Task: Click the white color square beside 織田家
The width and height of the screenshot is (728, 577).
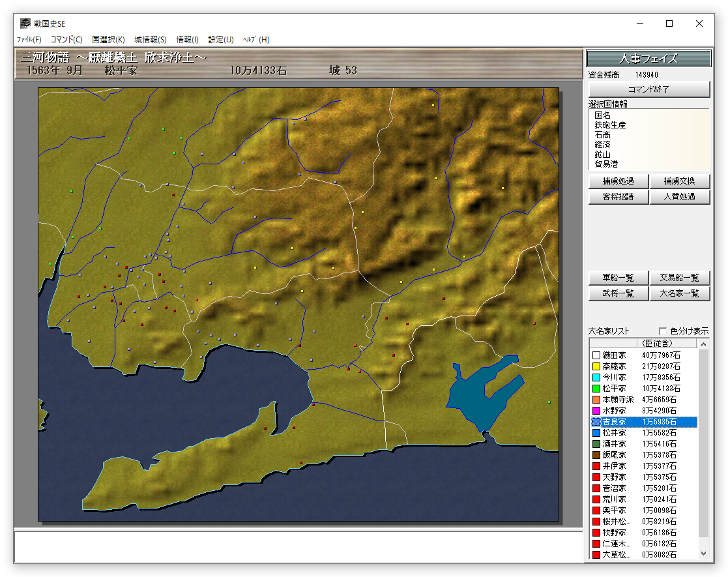Action: (596, 355)
